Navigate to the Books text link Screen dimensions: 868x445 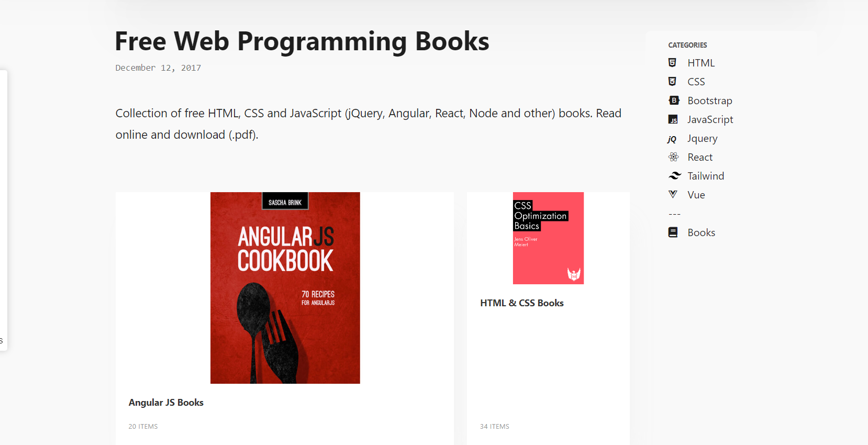[x=701, y=232]
